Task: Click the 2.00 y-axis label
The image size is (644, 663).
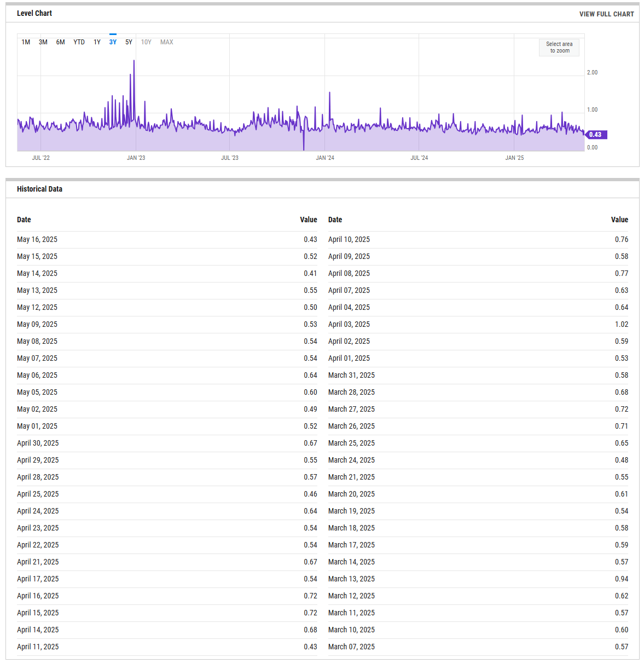Action: (592, 72)
